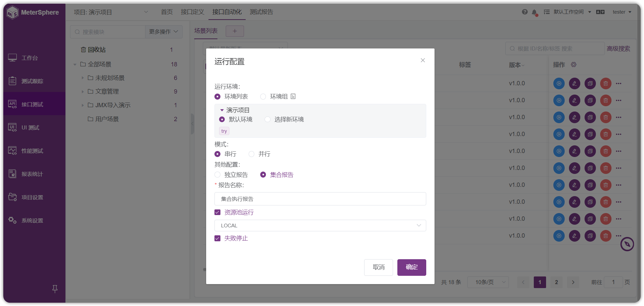Click the help question mark icon
This screenshot has width=644, height=306.
pos(524,12)
